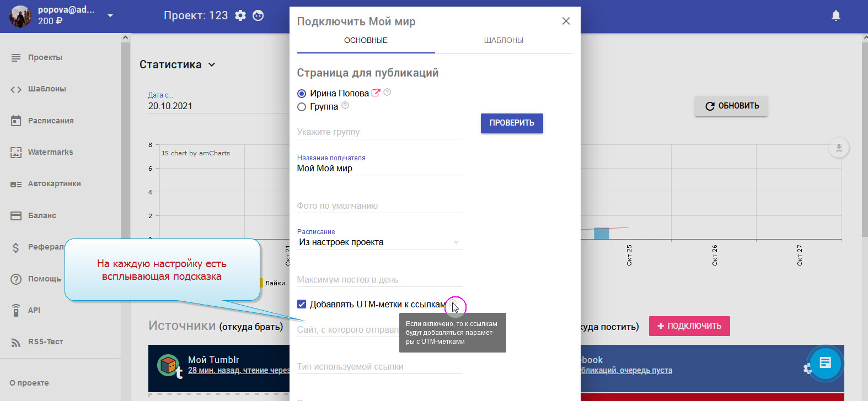This screenshot has width=868, height=401.
Task: Click the chart download icon
Action: 838,148
